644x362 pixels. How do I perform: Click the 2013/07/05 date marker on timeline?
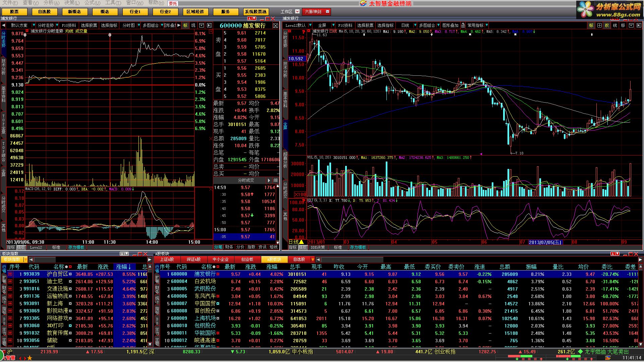tap(545, 242)
